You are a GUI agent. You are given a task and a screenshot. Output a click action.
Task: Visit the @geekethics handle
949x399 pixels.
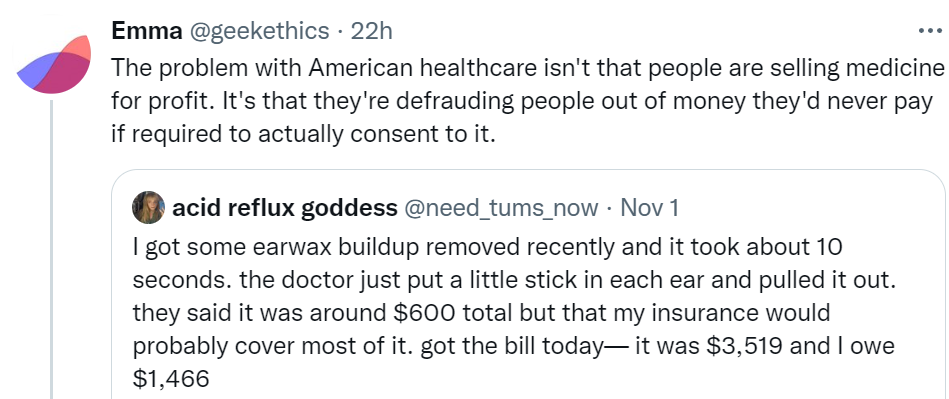(260, 31)
